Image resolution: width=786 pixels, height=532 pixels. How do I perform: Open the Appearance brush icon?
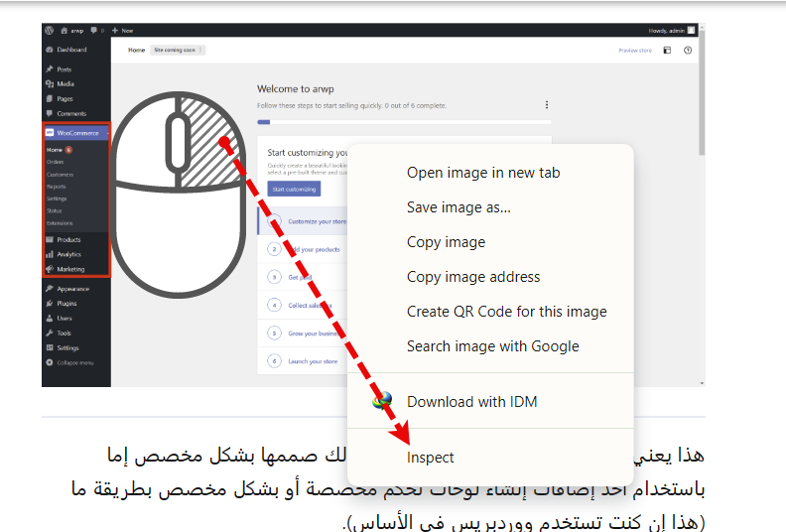[x=50, y=289]
